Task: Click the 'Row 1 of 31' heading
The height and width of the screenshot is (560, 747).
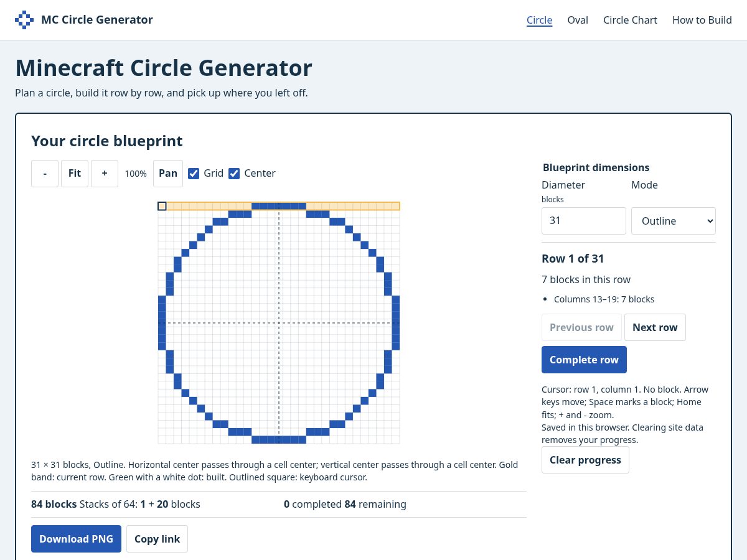Action: point(573,259)
